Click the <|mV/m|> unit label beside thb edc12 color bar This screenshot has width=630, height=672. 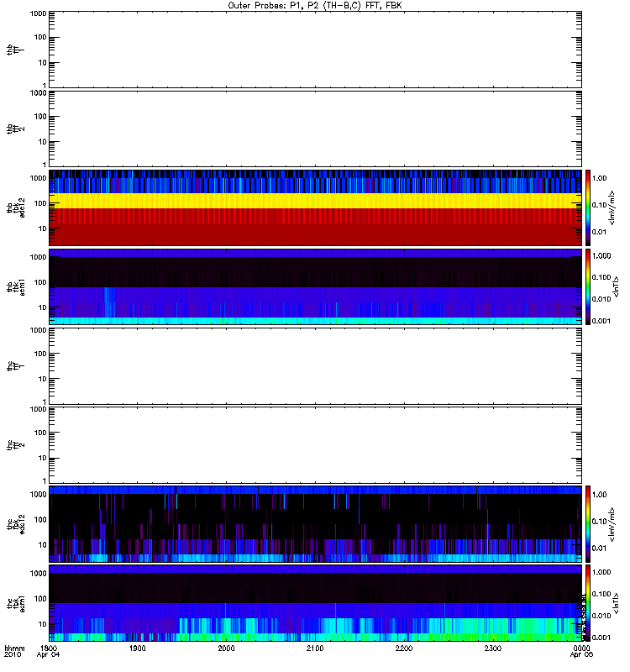pyautogui.click(x=612, y=207)
